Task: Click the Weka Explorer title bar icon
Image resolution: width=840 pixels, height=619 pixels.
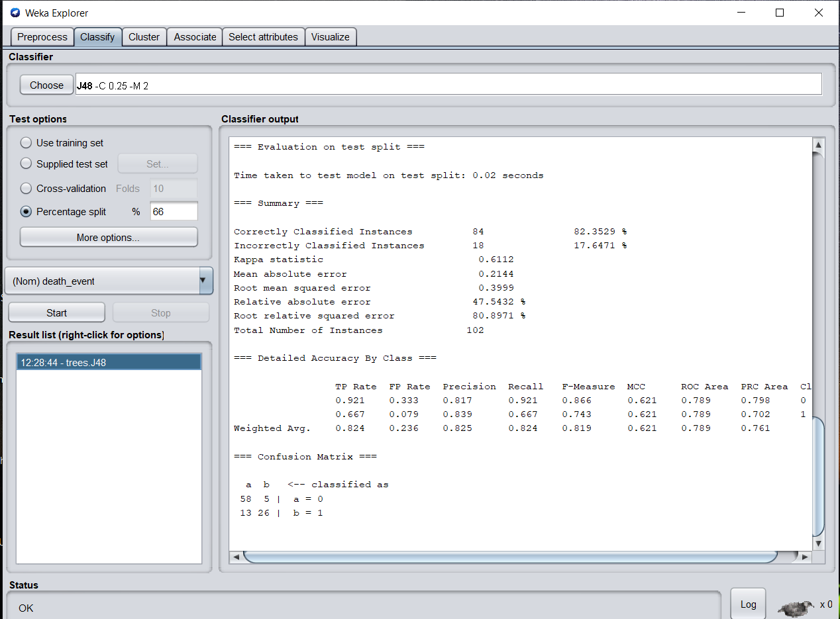Action: coord(15,13)
